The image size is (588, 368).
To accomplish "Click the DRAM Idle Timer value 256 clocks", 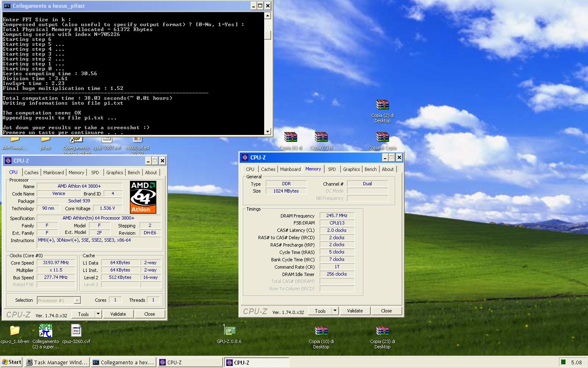I will [337, 274].
